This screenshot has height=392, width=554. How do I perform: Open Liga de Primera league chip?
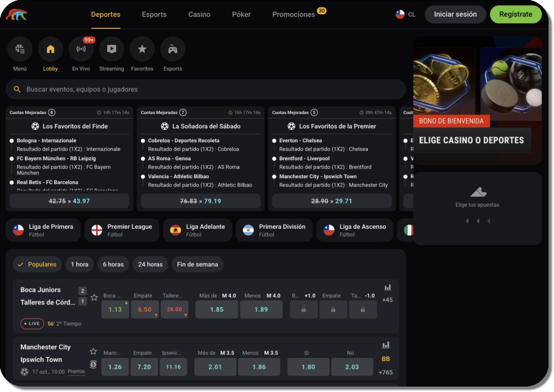click(x=43, y=230)
